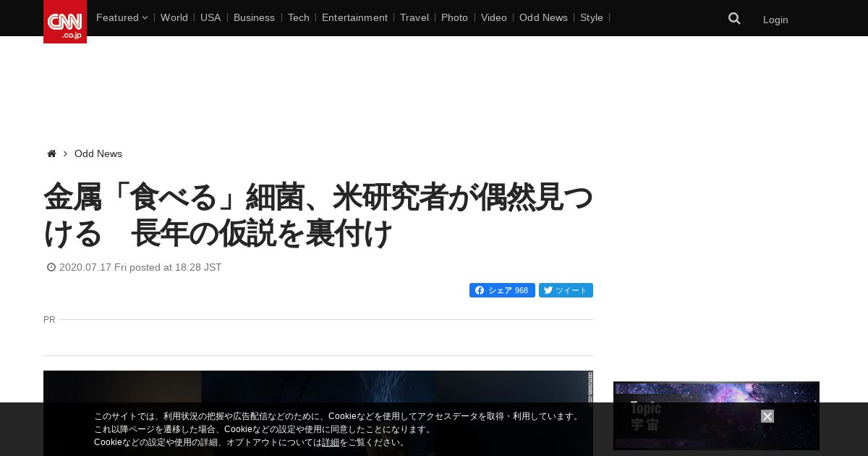Open the Entertainment section

pos(354,17)
